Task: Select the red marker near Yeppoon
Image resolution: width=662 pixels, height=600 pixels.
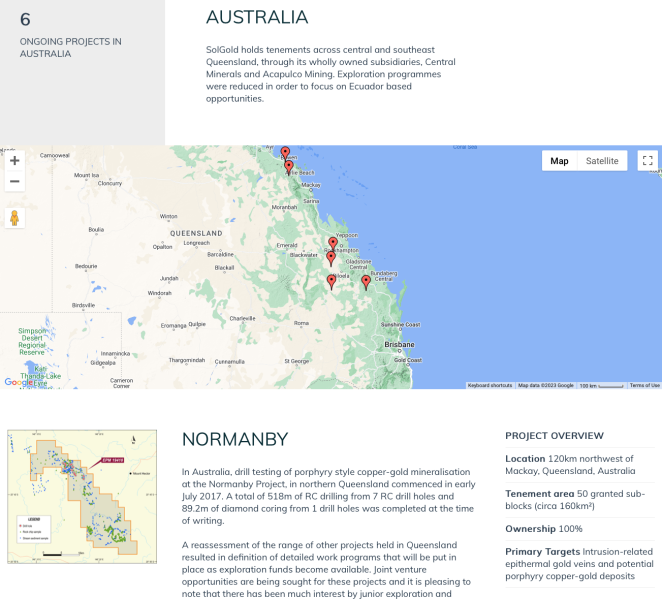Action: point(333,244)
